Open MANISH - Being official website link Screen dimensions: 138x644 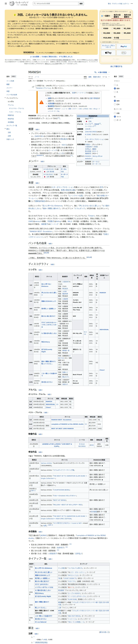click(94, 157)
